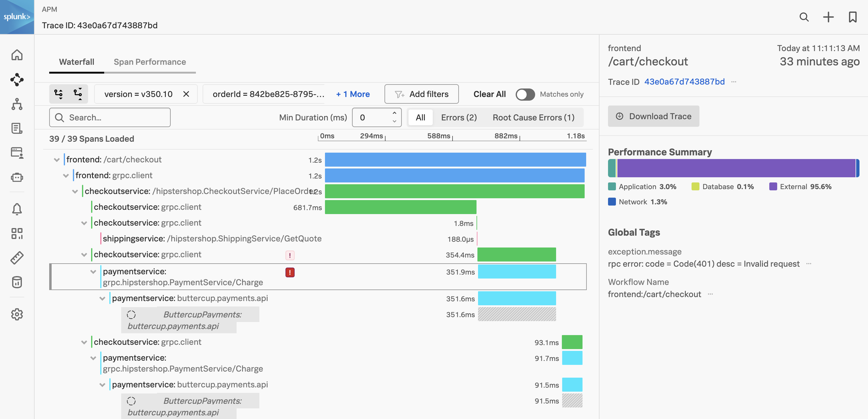
Task: Click the purple External segment of Performance Summary
Action: click(736, 168)
